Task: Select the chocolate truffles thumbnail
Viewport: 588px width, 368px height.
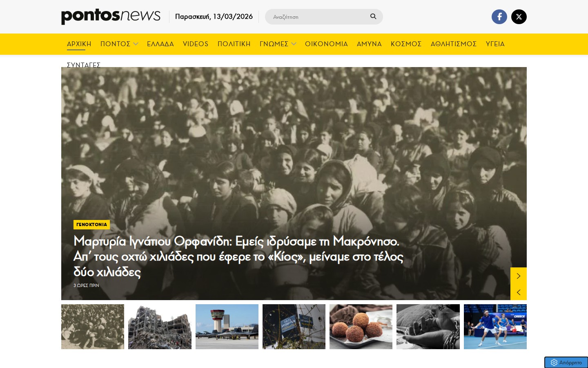Action: (361, 327)
